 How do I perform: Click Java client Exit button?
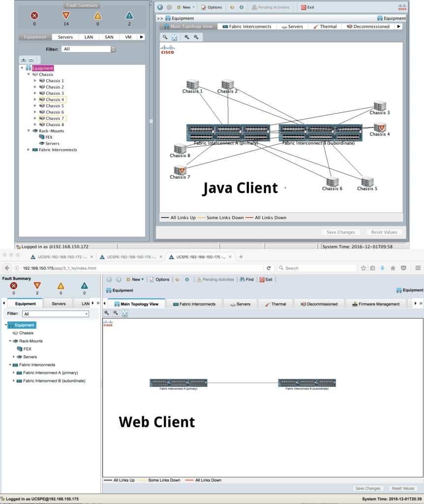tap(307, 7)
